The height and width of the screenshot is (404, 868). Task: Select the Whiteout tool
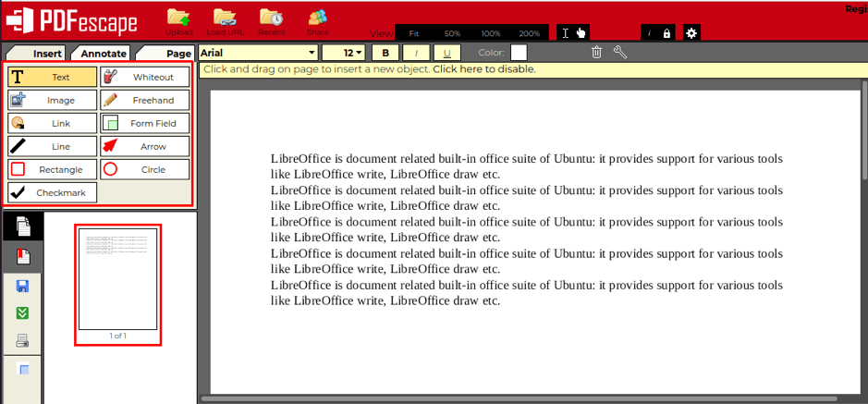(x=144, y=77)
